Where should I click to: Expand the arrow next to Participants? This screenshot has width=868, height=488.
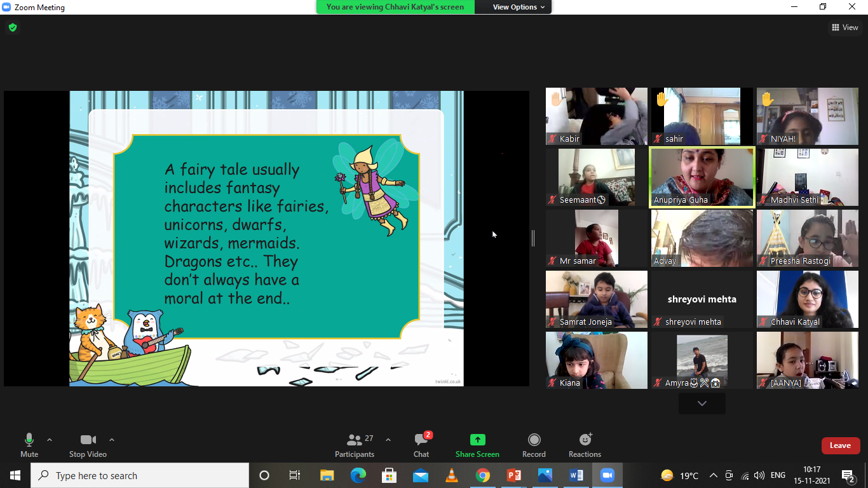(388, 440)
